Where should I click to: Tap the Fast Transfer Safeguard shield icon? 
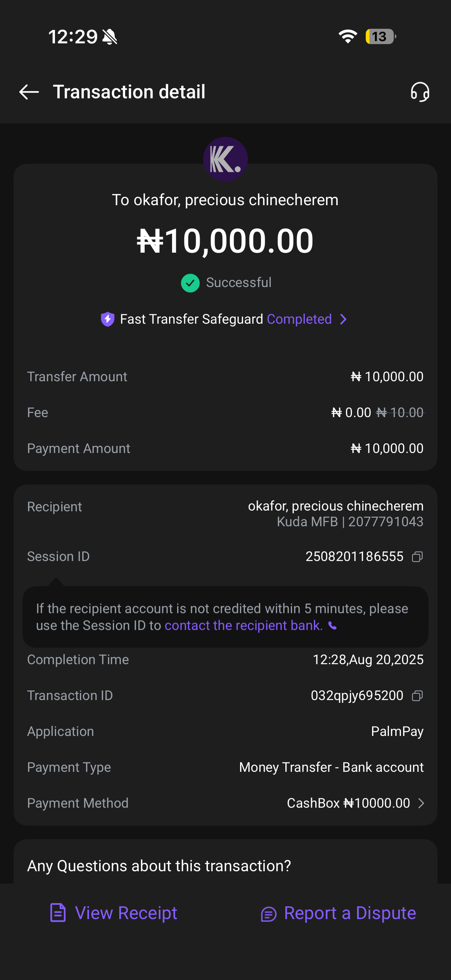[x=108, y=319]
